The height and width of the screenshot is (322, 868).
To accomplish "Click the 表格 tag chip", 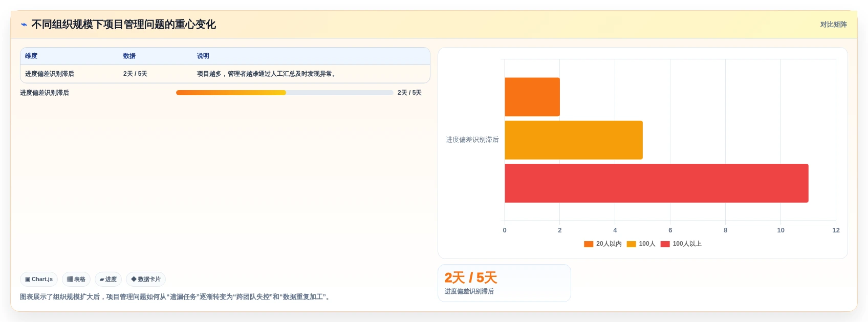I will click(x=76, y=279).
